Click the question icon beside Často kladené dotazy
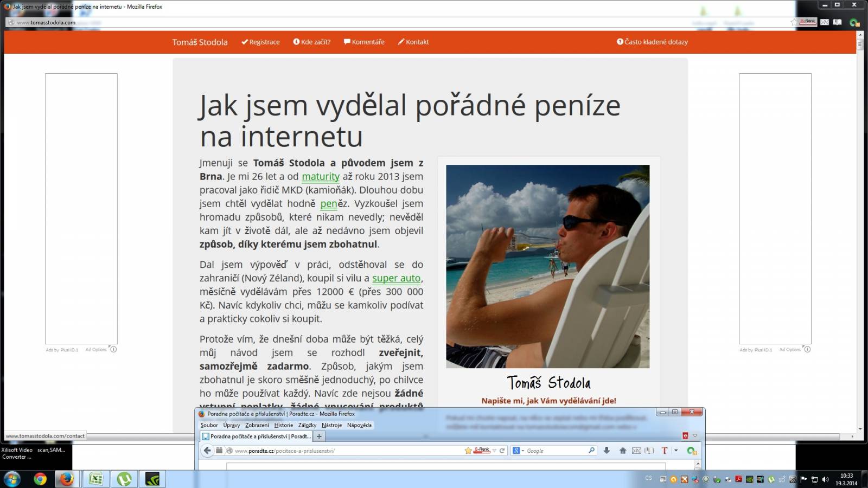Viewport: 868px width, 488px height. 620,42
